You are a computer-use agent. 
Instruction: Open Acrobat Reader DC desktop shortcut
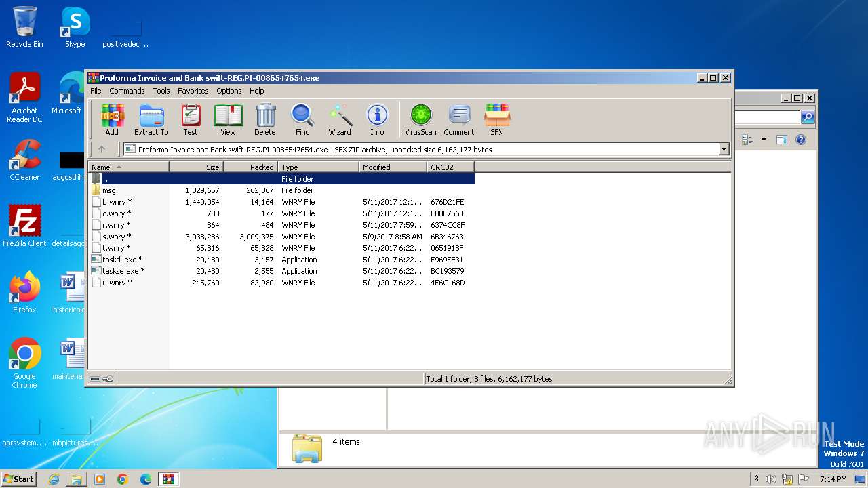(x=24, y=98)
